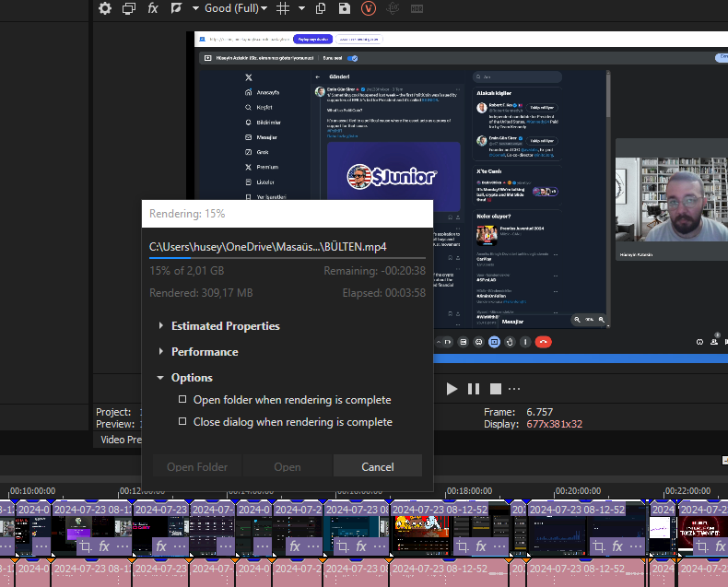Image resolution: width=728 pixels, height=587 pixels.
Task: Click the Preview: label in preview info
Action: [115, 424]
